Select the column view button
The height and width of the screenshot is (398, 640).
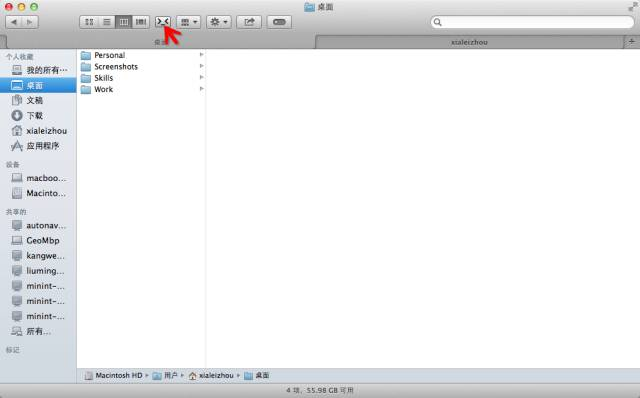click(124, 22)
